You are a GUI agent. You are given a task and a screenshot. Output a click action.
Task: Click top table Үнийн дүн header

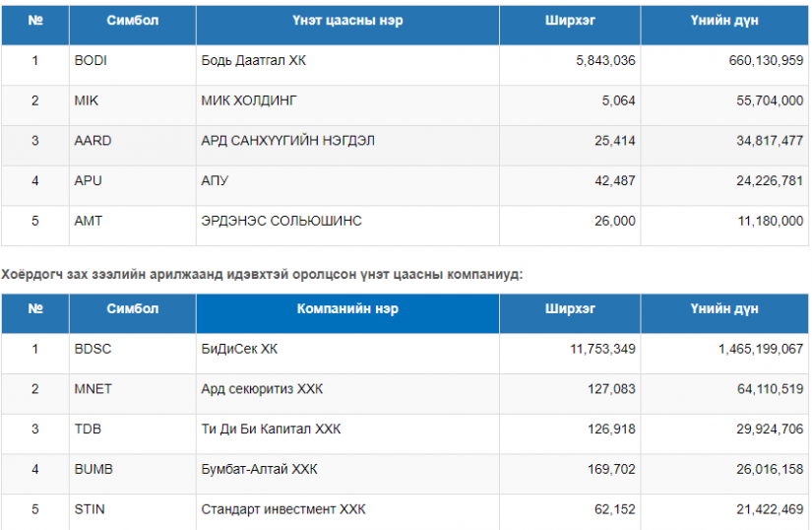click(x=724, y=22)
